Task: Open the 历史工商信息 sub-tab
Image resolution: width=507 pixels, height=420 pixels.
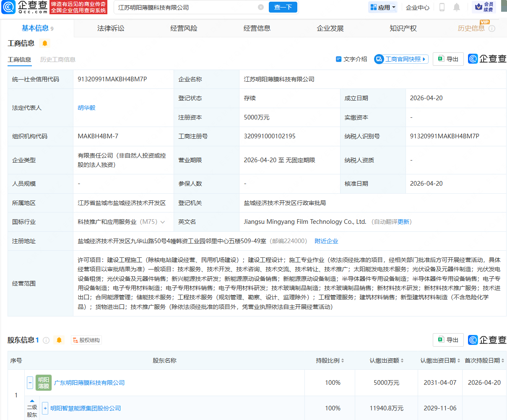Action: 58,60
